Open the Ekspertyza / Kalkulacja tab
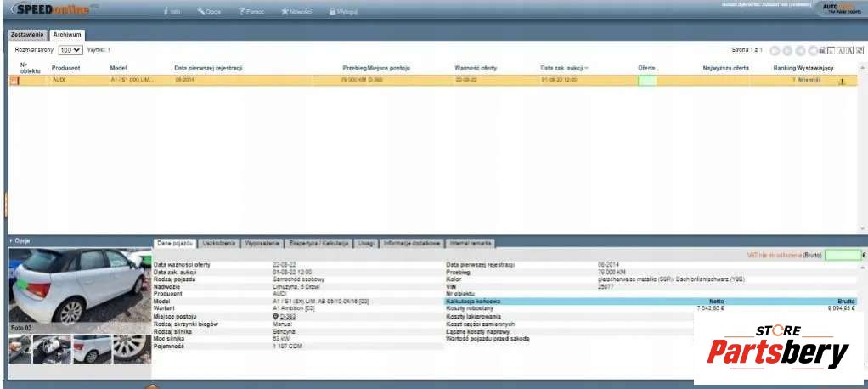The image size is (868, 389). [x=318, y=244]
